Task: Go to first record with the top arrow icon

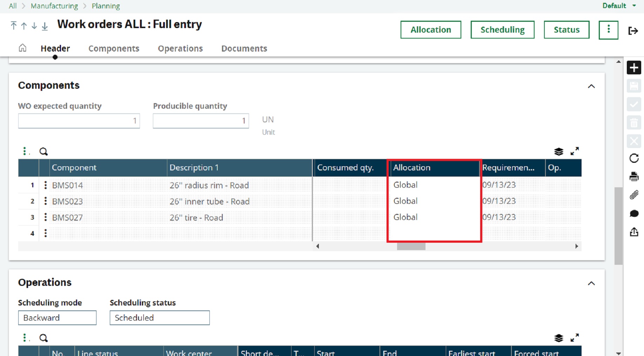Action: pyautogui.click(x=13, y=25)
